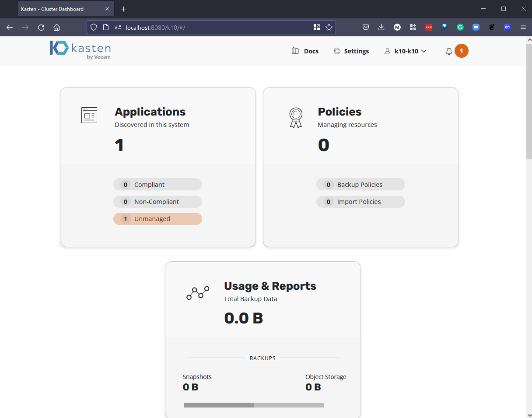Open Firefox downloads arrow icon
This screenshot has height=418, width=532.
click(381, 27)
